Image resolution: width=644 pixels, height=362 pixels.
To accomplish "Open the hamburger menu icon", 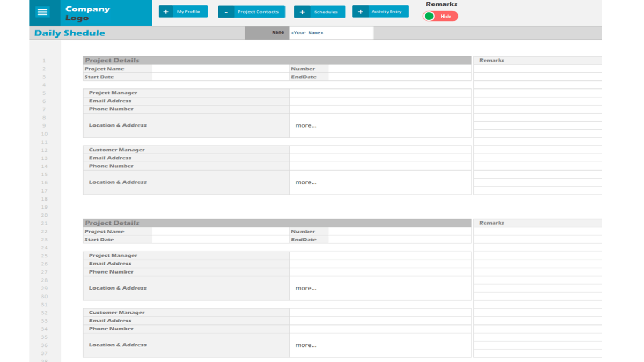I will 42,11.
